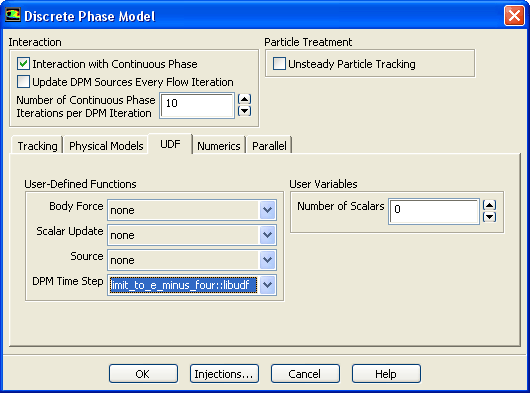Open the Source UDF dropdown
This screenshot has width=530, height=393.
point(268,260)
